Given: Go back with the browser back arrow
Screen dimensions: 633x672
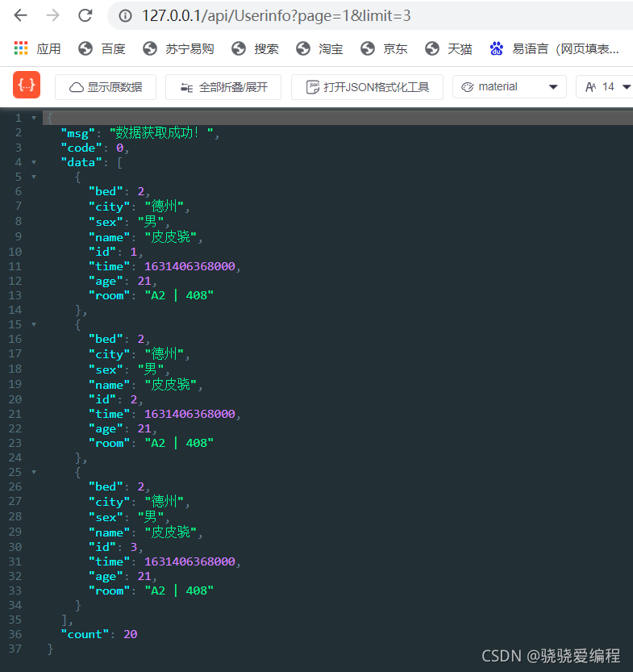Looking at the screenshot, I should pos(20,16).
